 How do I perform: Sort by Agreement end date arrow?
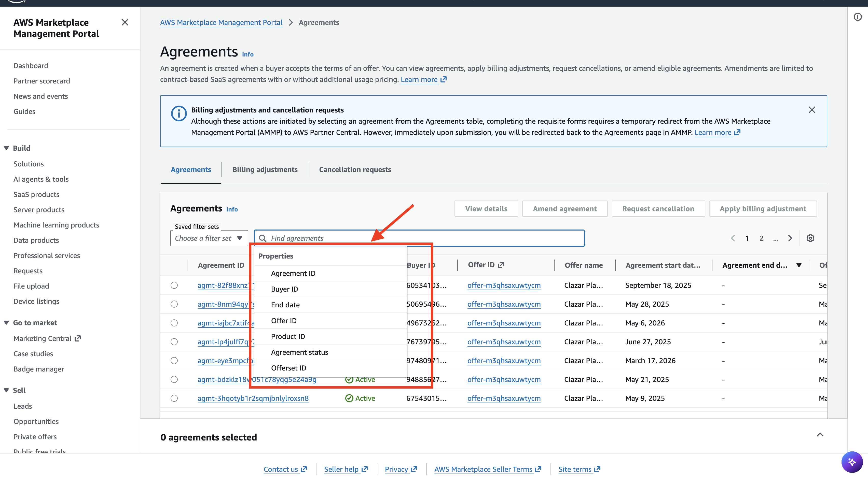point(798,265)
